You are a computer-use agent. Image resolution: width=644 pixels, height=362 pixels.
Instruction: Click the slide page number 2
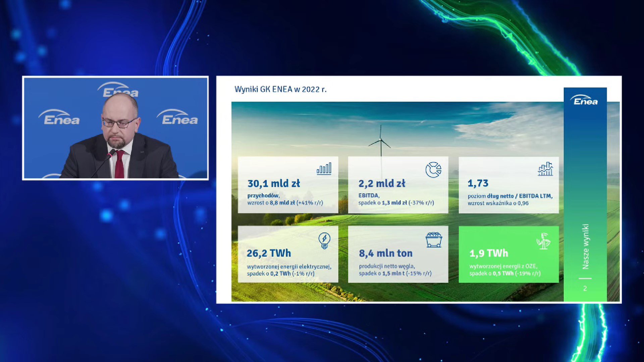[585, 288]
